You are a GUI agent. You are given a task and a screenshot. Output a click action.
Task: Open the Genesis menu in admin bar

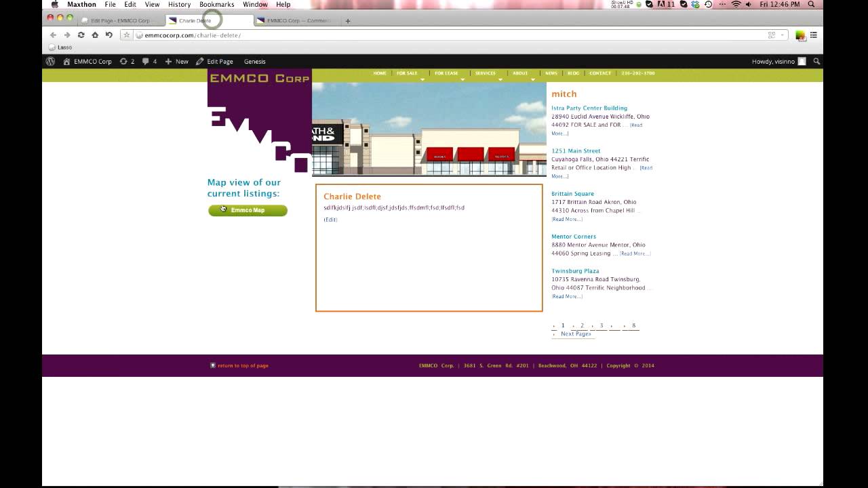click(x=255, y=61)
